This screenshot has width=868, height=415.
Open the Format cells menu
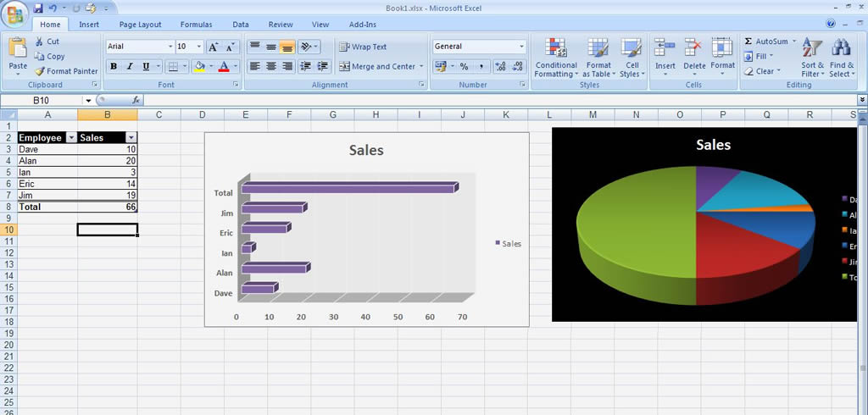722,58
